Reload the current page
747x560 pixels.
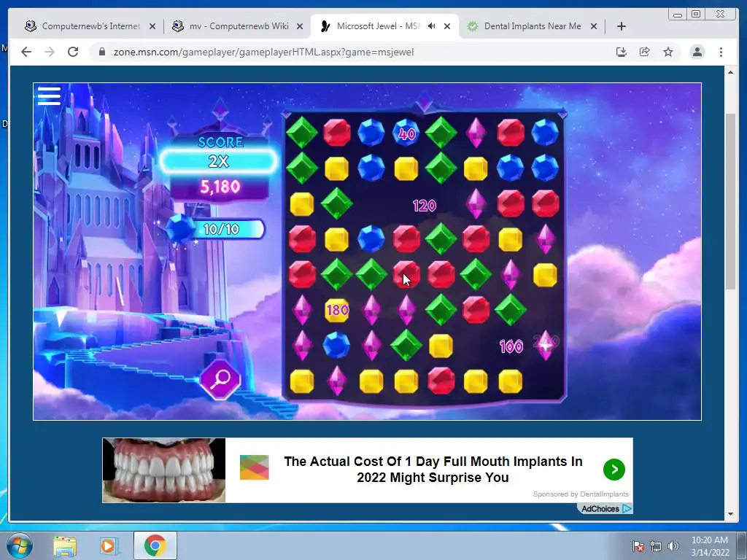(73, 52)
